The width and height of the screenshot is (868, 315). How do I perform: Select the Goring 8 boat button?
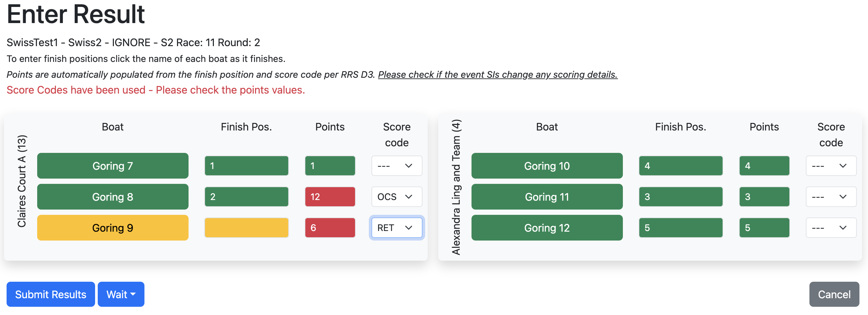click(113, 197)
